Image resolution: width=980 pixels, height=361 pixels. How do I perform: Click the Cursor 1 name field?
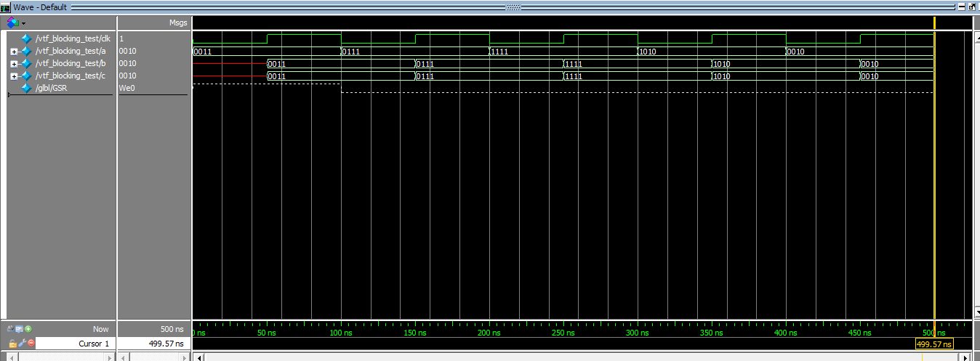pyautogui.click(x=75, y=344)
